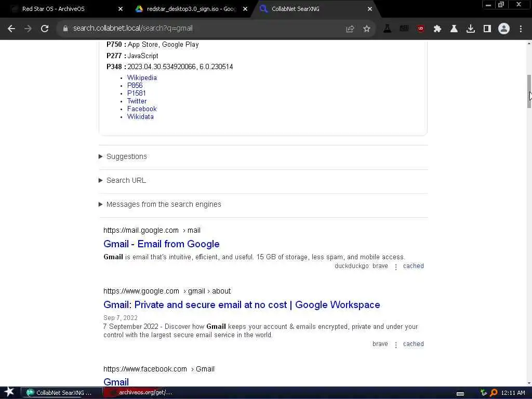Click the P348 version numbers line
532x399 pixels.
[170, 67]
